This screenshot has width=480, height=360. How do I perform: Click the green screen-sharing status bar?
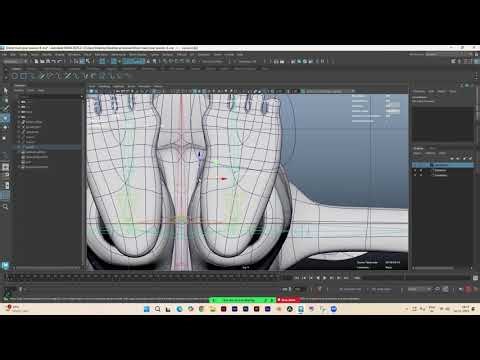243,300
